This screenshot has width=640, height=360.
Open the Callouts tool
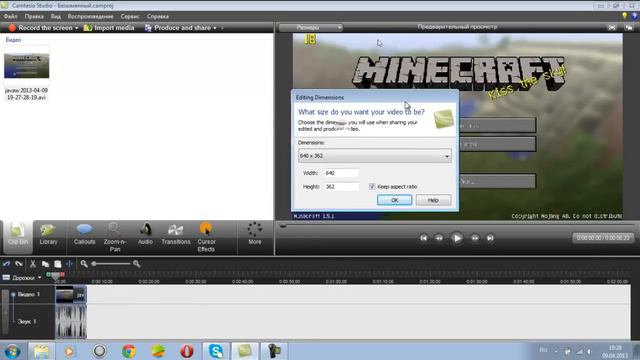click(84, 235)
